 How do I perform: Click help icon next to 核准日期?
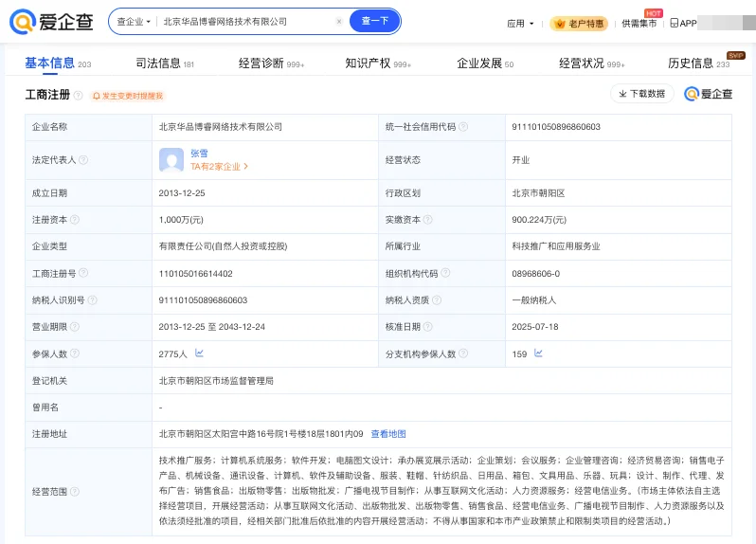coord(427,327)
